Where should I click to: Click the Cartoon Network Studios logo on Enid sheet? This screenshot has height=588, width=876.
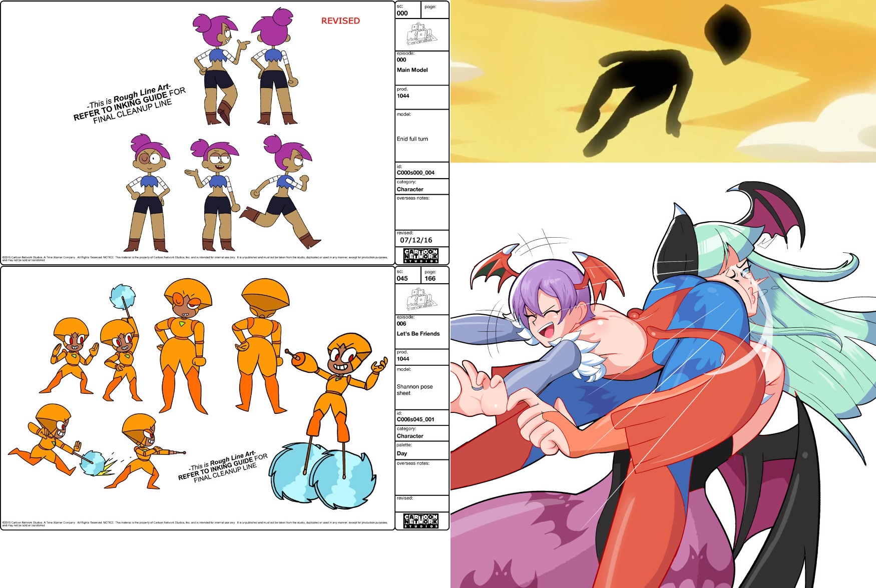point(421,255)
